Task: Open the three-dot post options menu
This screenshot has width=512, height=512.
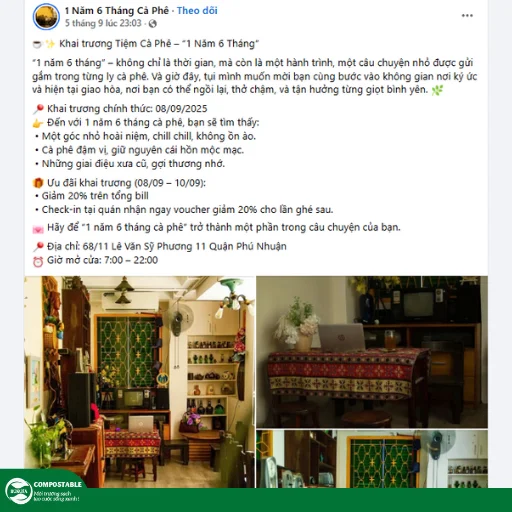Action: [x=467, y=16]
